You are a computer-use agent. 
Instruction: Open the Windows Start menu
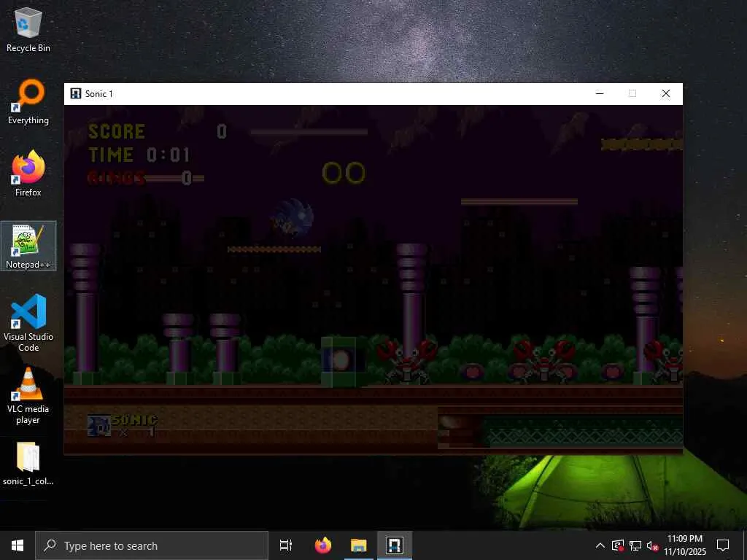[18, 545]
